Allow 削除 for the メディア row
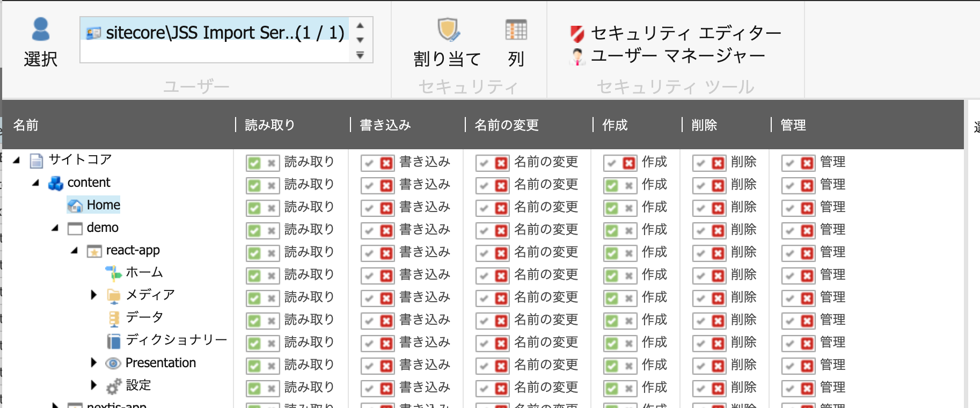Image resolution: width=980 pixels, height=408 pixels. (701, 298)
